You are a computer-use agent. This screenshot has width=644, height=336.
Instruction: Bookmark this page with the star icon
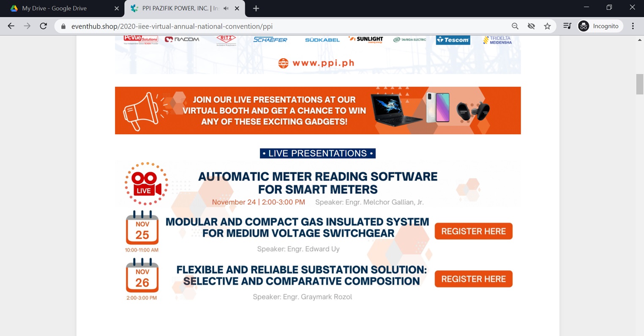pyautogui.click(x=547, y=26)
